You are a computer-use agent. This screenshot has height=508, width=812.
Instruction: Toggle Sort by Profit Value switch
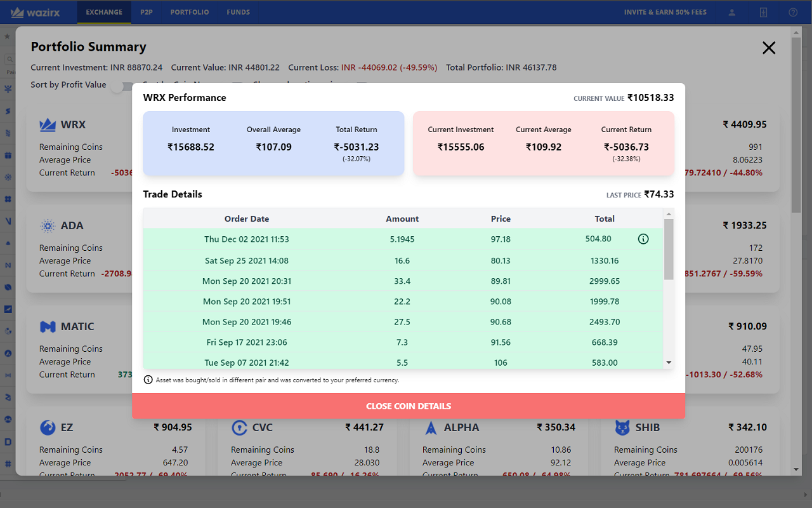pos(122,86)
